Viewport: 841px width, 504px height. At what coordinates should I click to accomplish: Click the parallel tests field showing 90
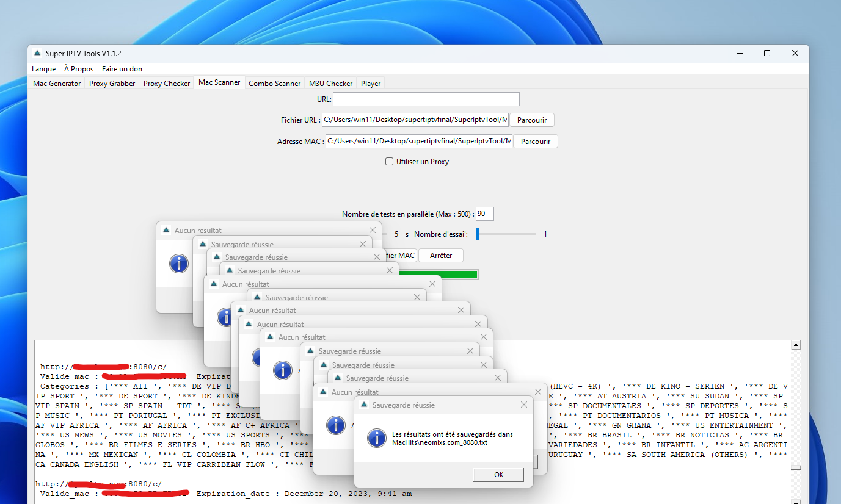click(485, 214)
